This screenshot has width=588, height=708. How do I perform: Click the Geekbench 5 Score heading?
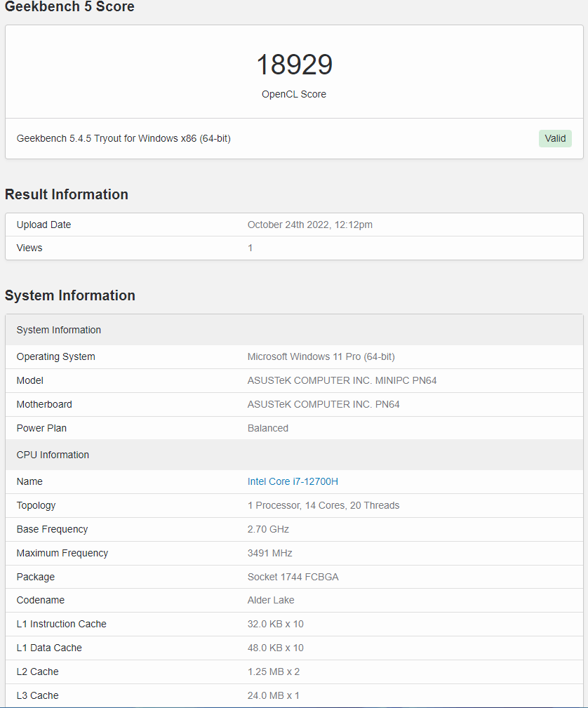point(69,6)
